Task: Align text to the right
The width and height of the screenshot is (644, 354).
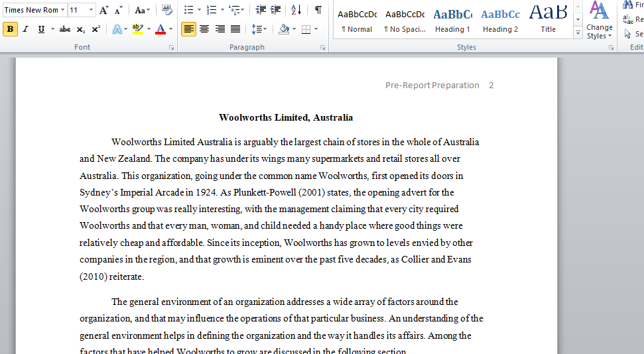Action: point(220,29)
